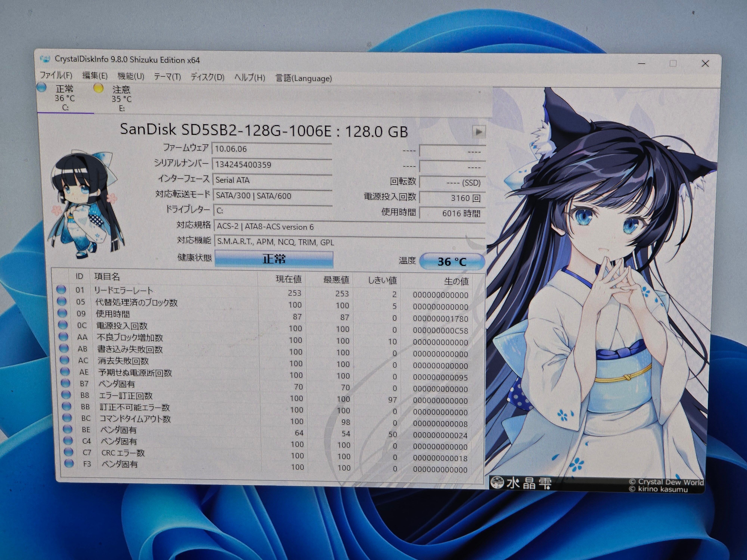Image resolution: width=747 pixels, height=560 pixels.
Task: Open the 編集(E) menu
Action: (95, 76)
